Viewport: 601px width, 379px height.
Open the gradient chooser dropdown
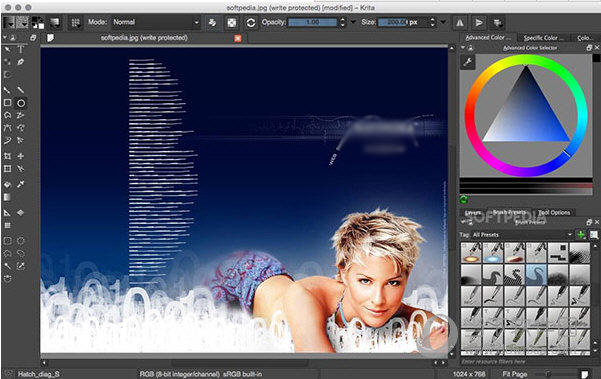point(8,23)
